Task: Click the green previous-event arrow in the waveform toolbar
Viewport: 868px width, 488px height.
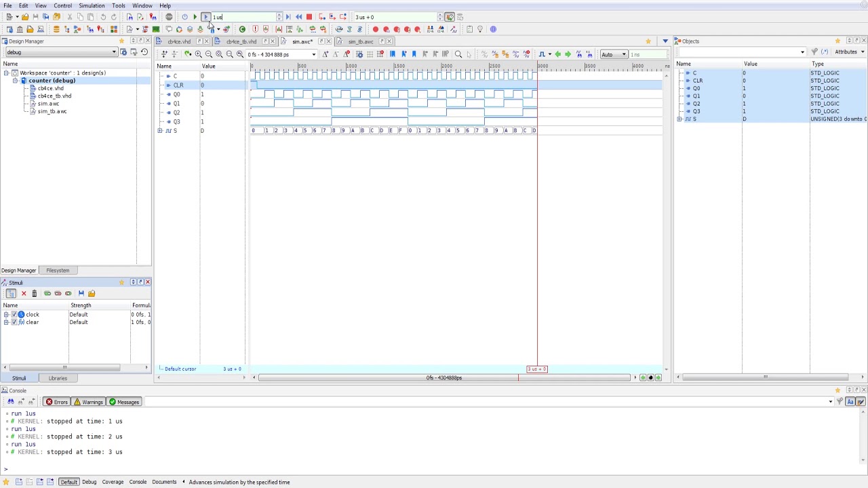Action: pyautogui.click(x=557, y=54)
